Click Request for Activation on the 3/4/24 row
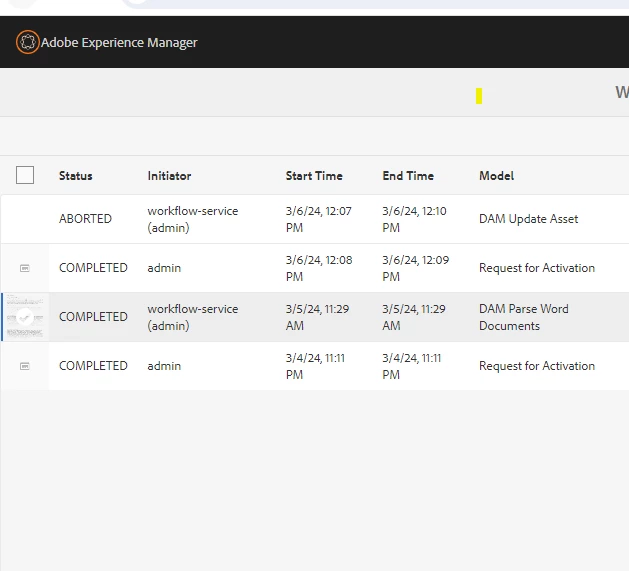This screenshot has width=629, height=571. (537, 366)
